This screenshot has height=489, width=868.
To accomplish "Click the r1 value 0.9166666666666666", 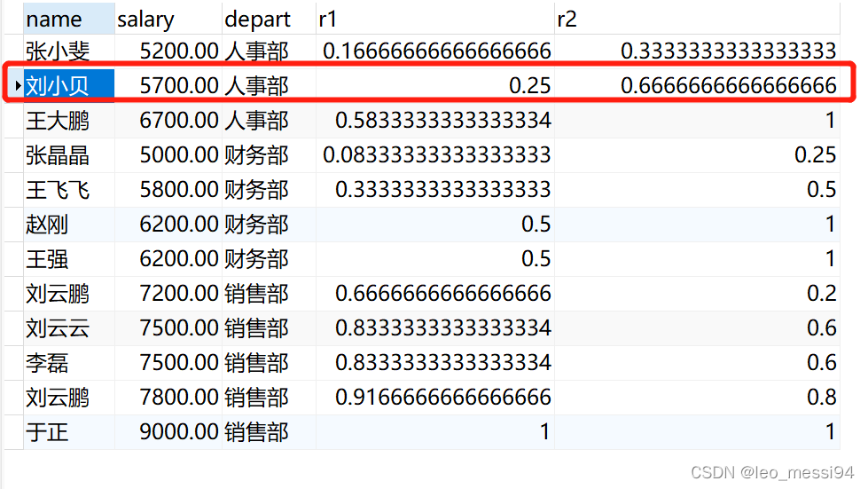I will click(x=435, y=397).
